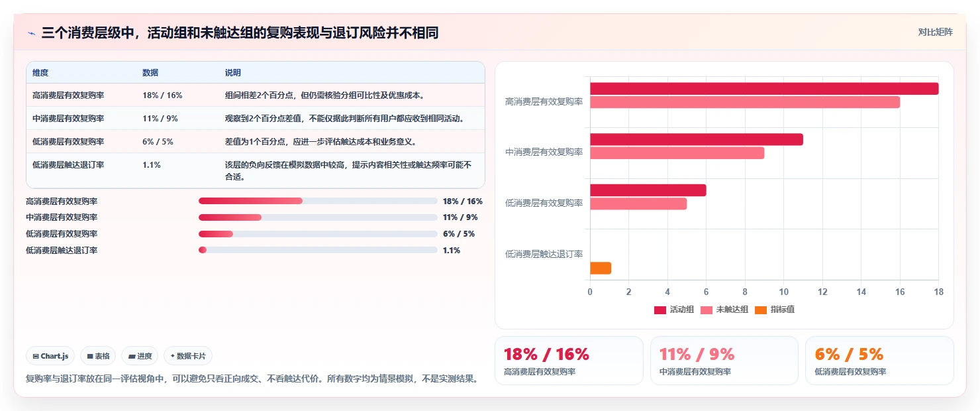The image size is (980, 411).
Task: Click description starting 组间相差2个百分点
Action: [325, 95]
